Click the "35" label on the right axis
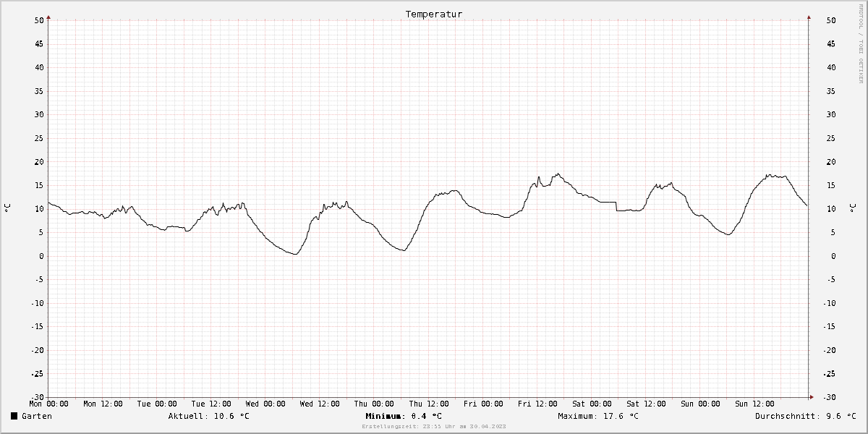The width and height of the screenshot is (868, 434). pyautogui.click(x=831, y=91)
